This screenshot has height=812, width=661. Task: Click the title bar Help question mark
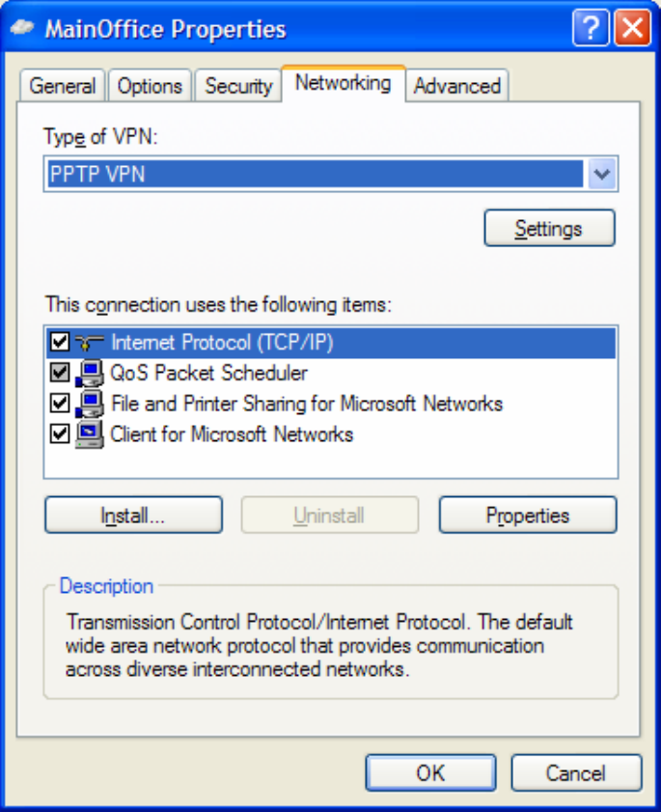(590, 29)
